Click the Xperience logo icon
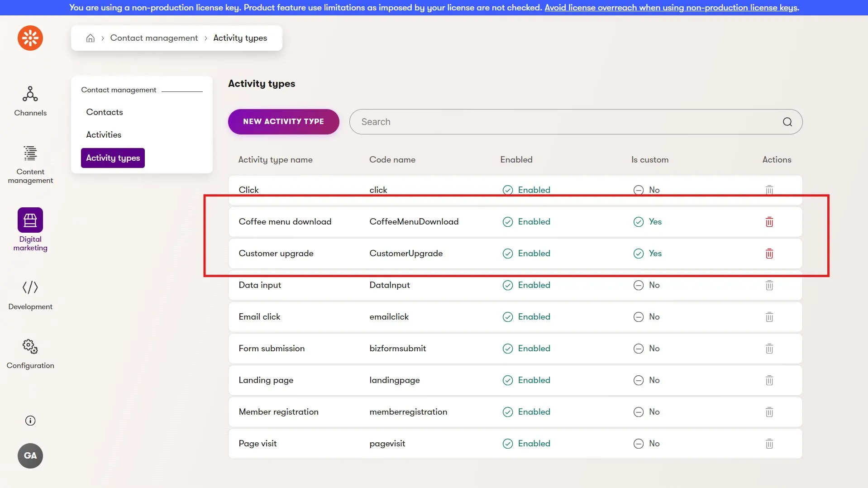868x488 pixels. (30, 38)
